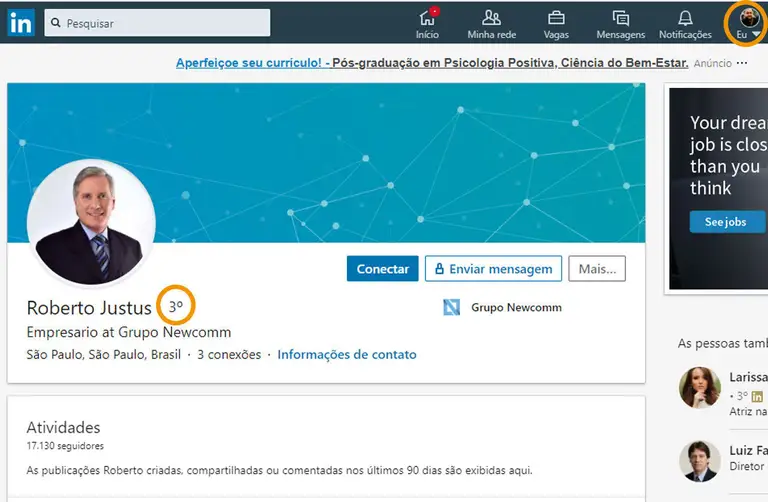Click the Atividades section heading
768x502 pixels.
(63, 427)
